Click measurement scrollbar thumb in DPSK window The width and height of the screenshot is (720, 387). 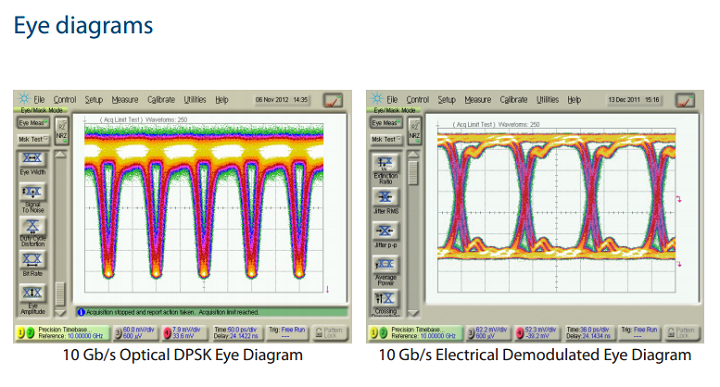(x=61, y=294)
